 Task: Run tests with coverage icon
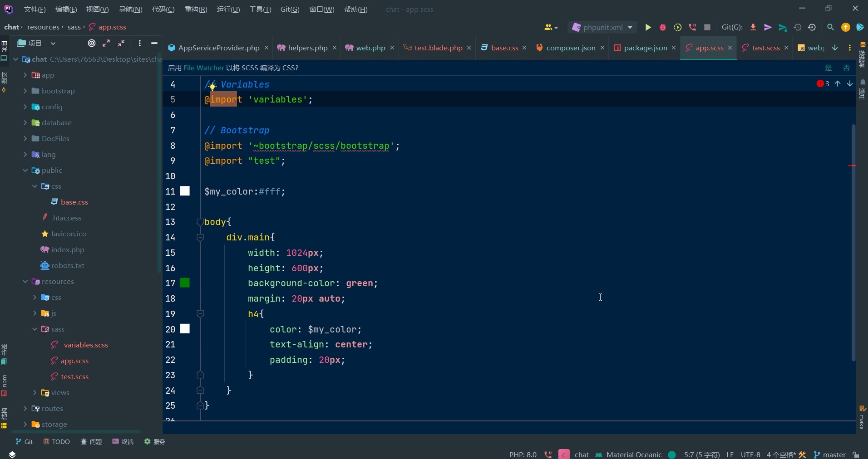click(x=678, y=27)
